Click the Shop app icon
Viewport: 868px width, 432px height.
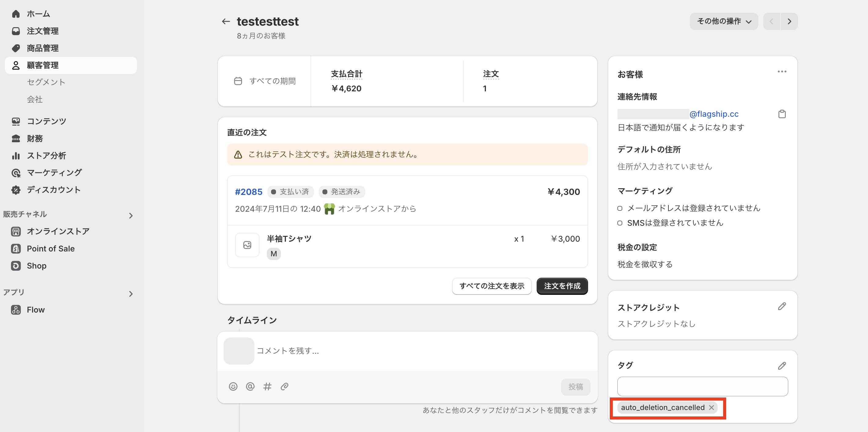coord(16,266)
